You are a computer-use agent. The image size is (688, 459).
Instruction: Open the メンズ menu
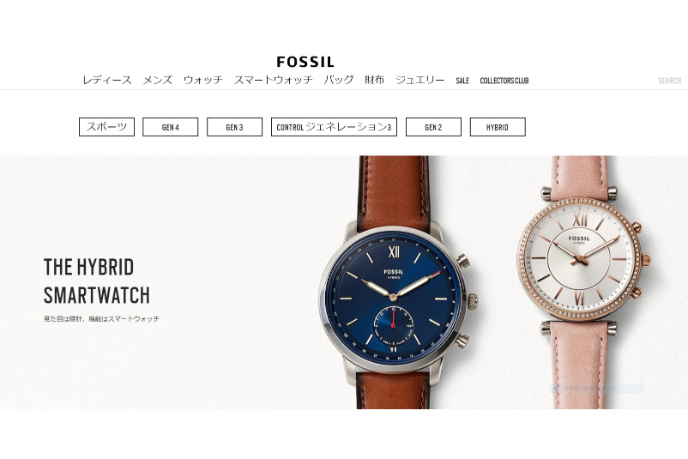click(x=158, y=80)
